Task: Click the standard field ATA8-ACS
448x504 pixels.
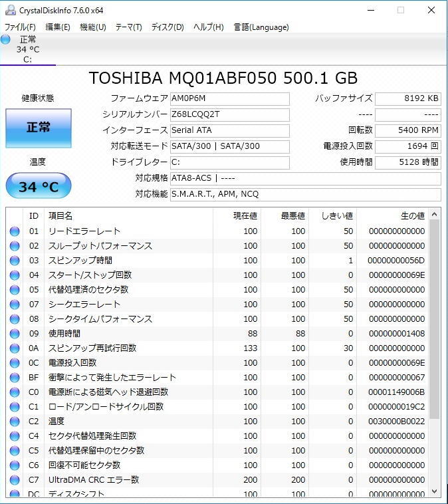Action: [306, 178]
